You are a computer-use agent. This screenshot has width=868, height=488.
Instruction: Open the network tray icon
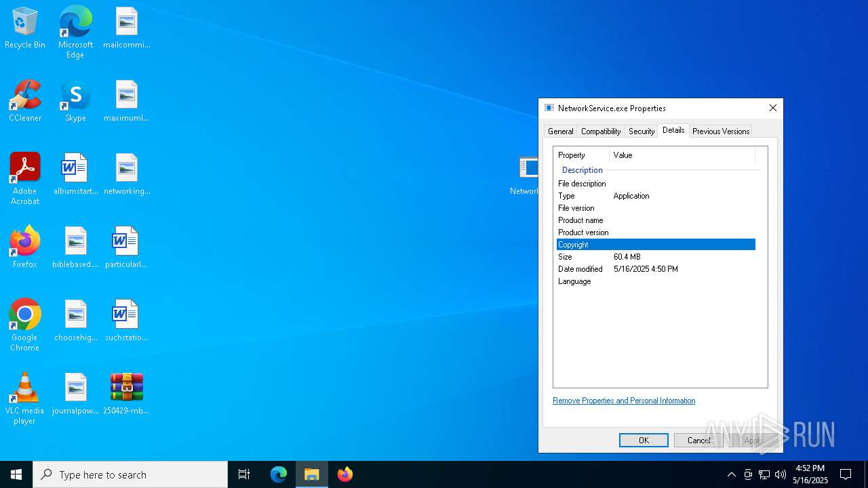tap(764, 474)
